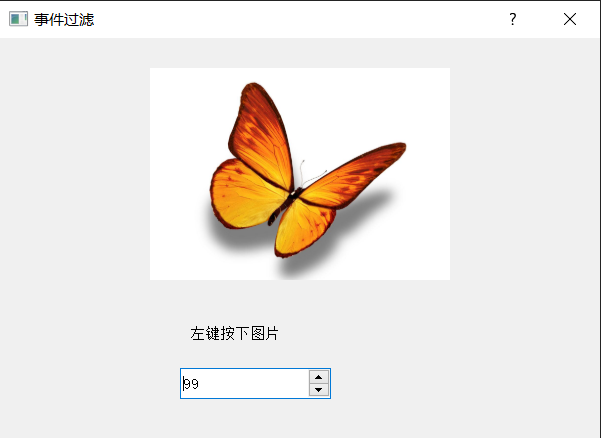Image resolution: width=601 pixels, height=438 pixels.
Task: Place the cursor after the 99 digits
Action: pyautogui.click(x=199, y=383)
